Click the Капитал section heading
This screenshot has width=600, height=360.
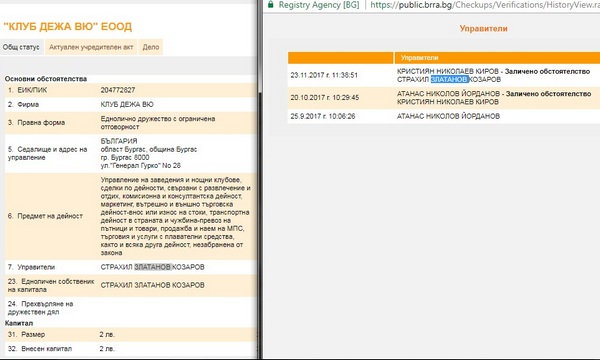[19, 323]
